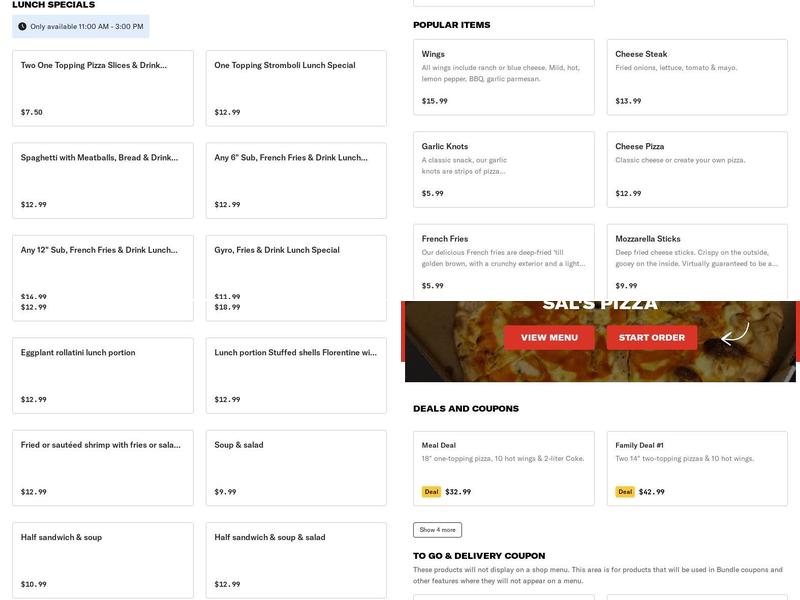Click the yellow Deal badge on Meal Deal

click(432, 491)
